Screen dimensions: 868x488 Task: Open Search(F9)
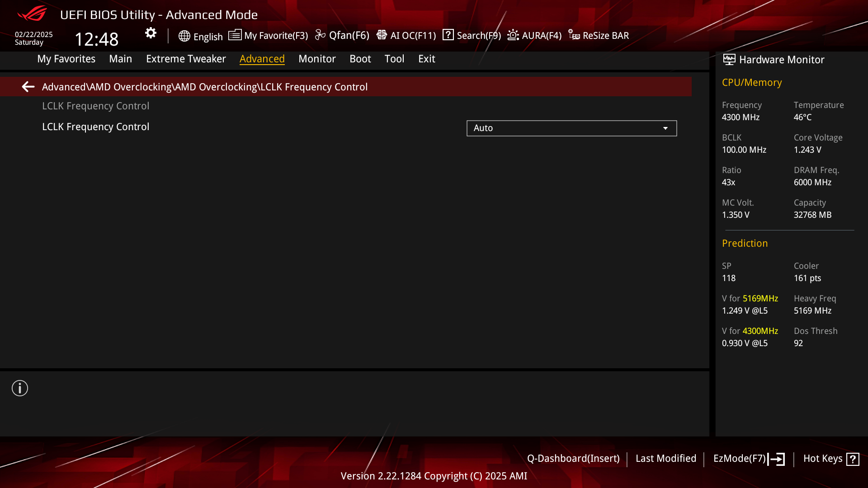point(479,35)
